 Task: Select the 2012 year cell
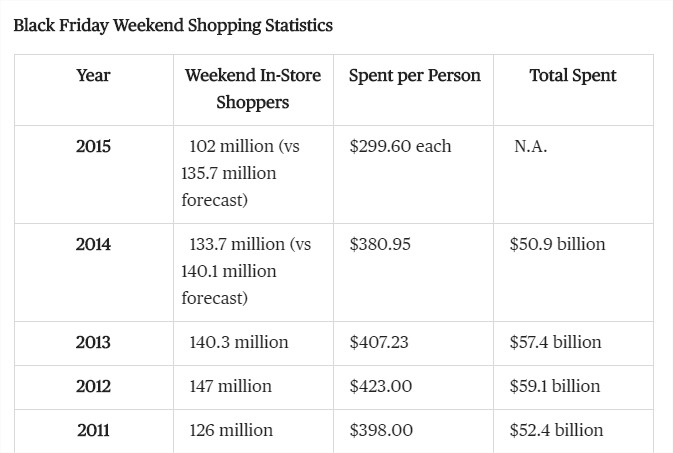94,386
